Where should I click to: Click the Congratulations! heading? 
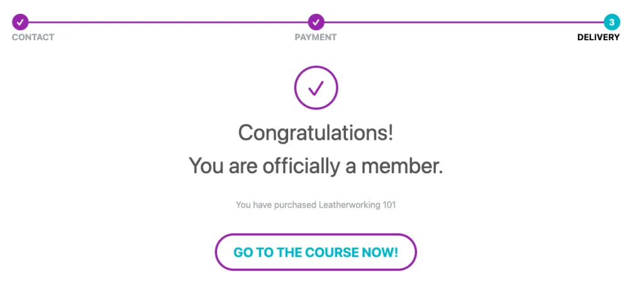point(316,133)
